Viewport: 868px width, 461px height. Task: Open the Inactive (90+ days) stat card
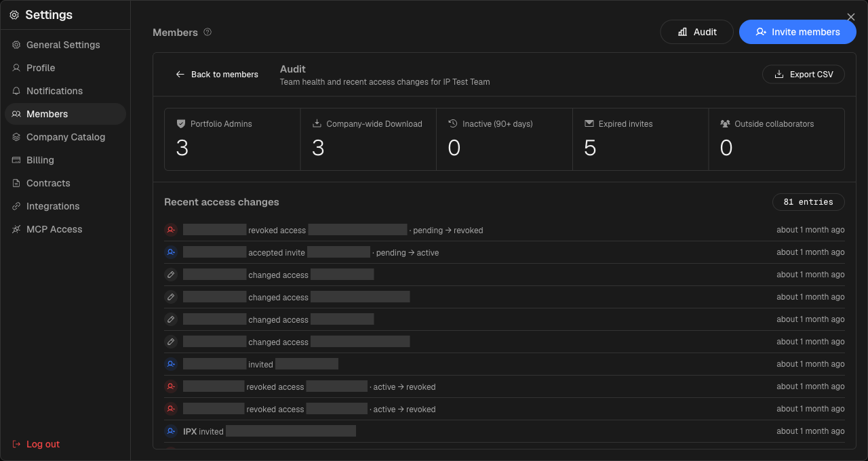[x=505, y=139]
